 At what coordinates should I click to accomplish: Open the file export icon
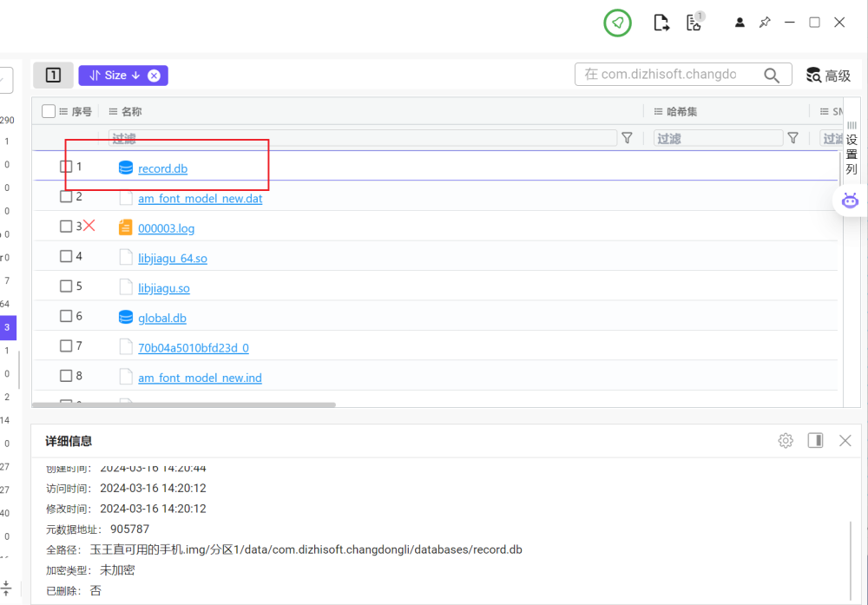tap(661, 23)
